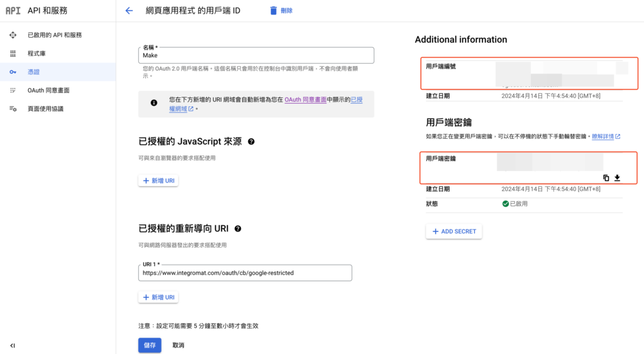The height and width of the screenshot is (354, 644).
Task: Copy the client secret with the copy icon
Action: point(606,178)
